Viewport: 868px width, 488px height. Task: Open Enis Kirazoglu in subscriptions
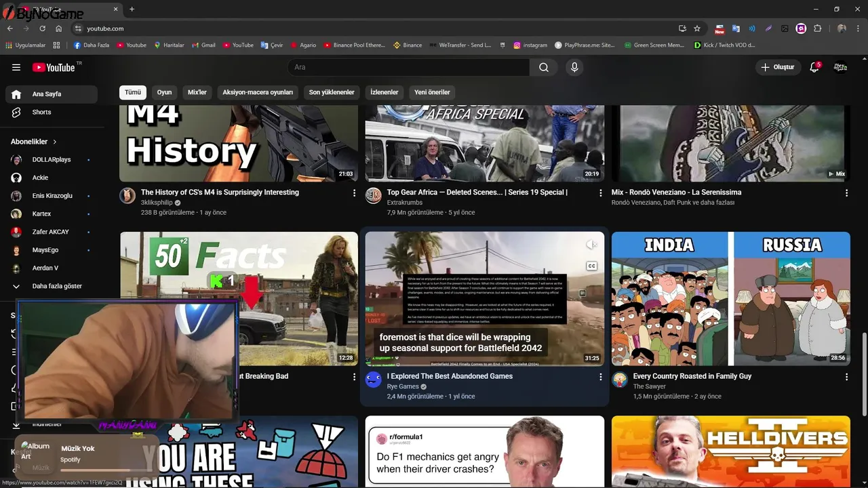[51, 196]
